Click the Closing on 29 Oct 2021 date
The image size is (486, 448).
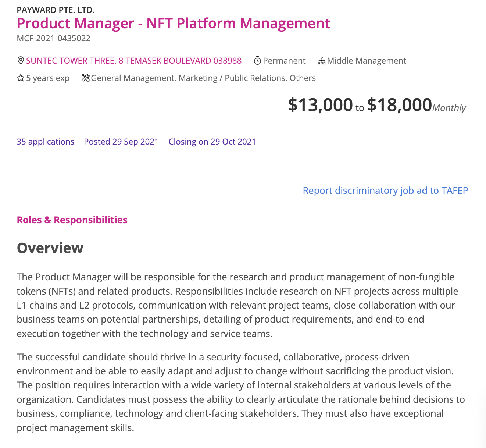pos(212,142)
